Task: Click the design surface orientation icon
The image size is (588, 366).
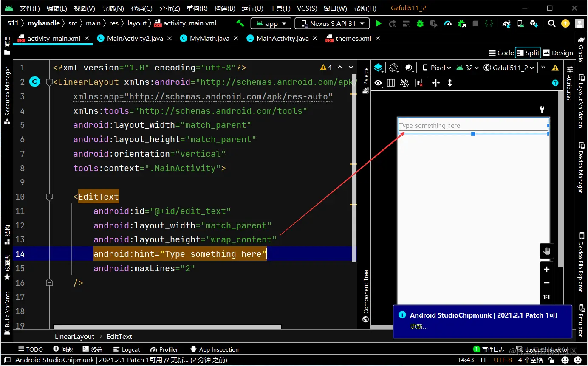Action: pos(393,68)
